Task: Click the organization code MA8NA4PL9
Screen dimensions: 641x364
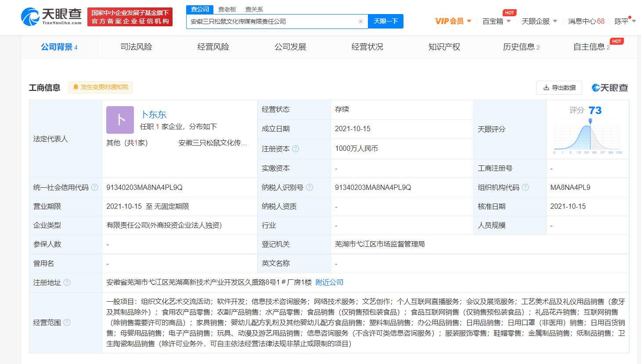Action: click(x=570, y=187)
